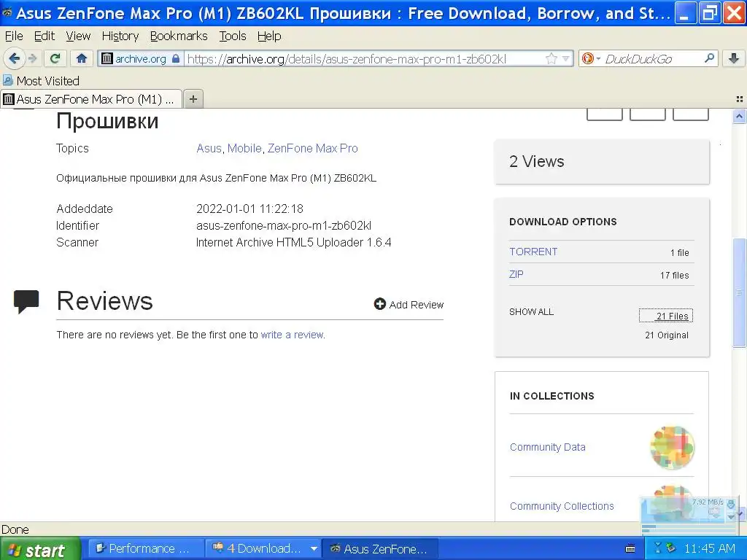Viewport: 747px width, 560px height.
Task: Open a new tab with plus button
Action: (193, 99)
